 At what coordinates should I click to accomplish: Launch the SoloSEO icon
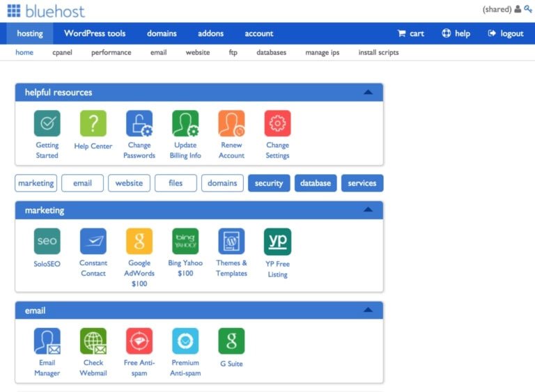(47, 241)
